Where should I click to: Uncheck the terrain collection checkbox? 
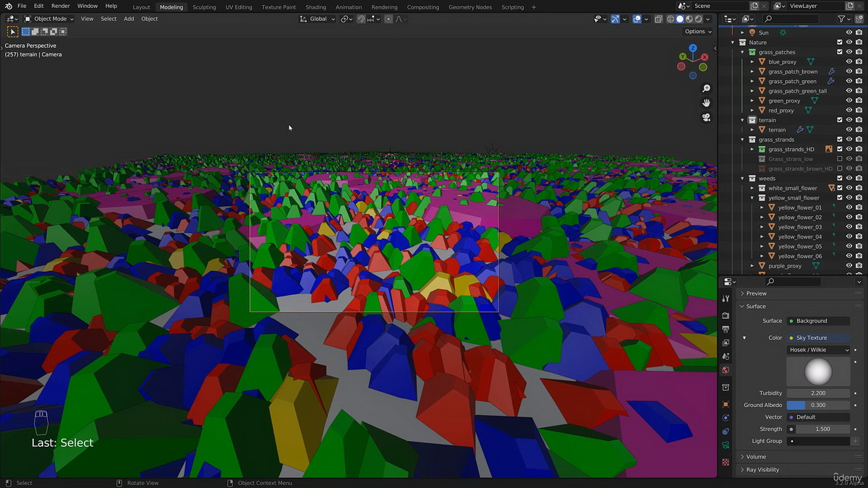tap(839, 120)
